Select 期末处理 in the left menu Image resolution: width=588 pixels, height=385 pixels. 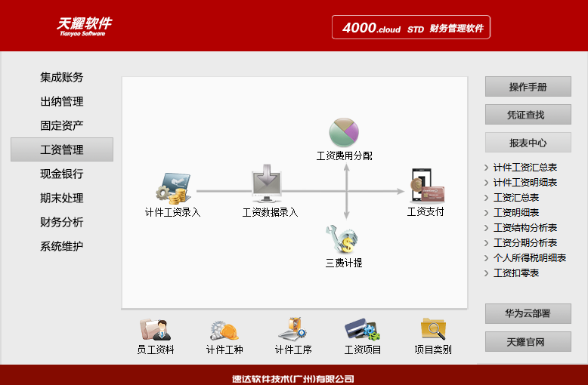point(61,198)
